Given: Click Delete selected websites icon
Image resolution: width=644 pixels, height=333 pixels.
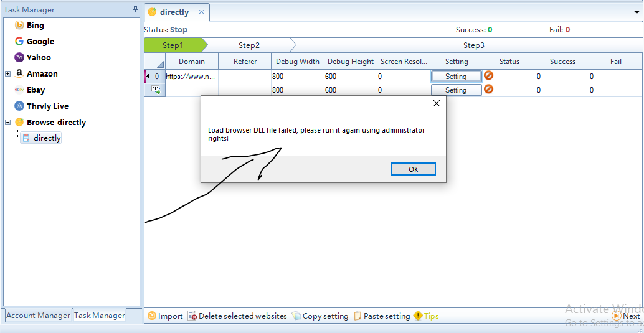Looking at the screenshot, I should [x=192, y=316].
